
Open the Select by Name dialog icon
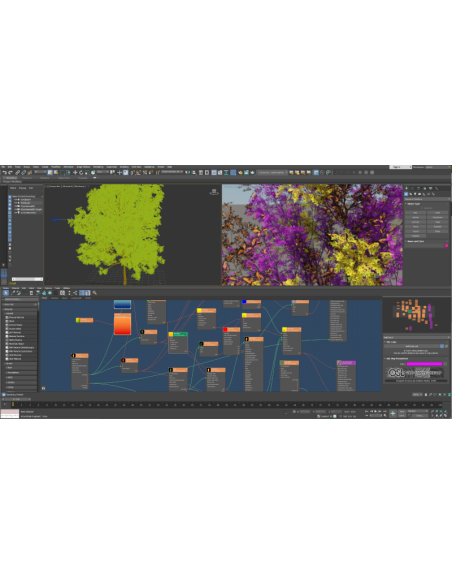[56, 172]
